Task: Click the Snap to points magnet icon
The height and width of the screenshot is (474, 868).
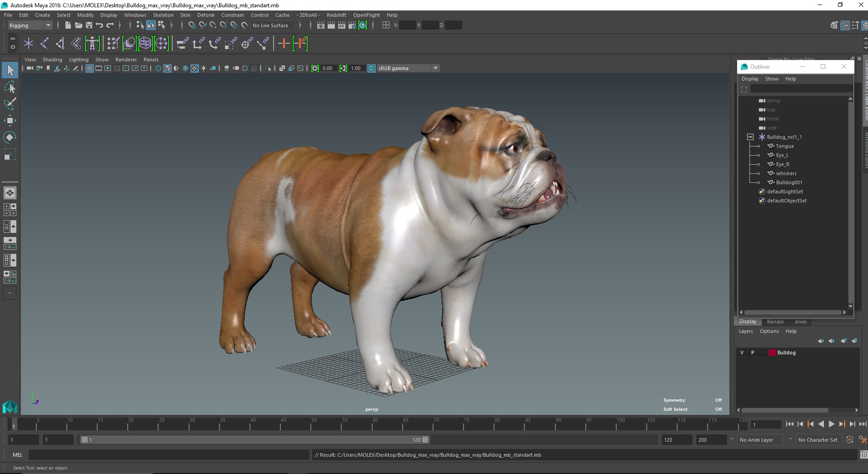Action: click(213, 25)
